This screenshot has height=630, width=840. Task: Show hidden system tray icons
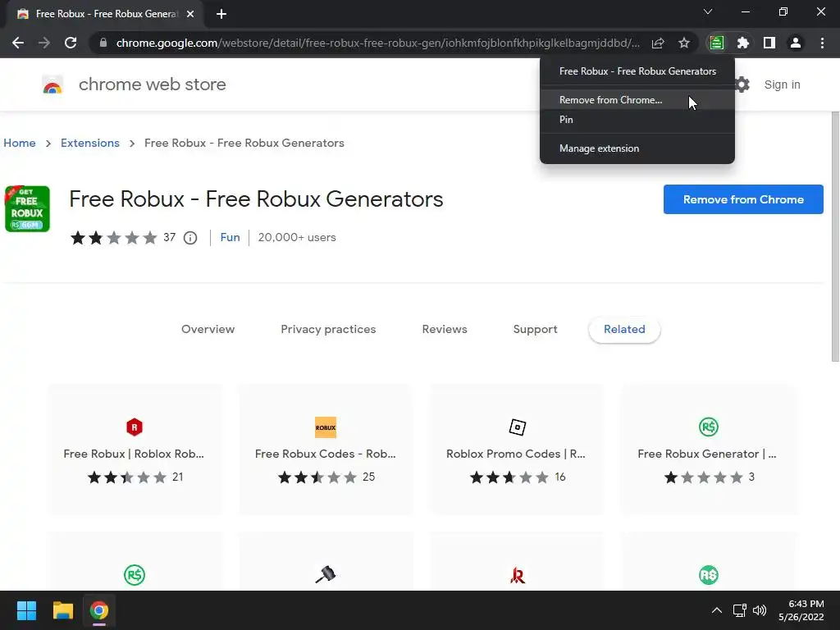point(716,610)
